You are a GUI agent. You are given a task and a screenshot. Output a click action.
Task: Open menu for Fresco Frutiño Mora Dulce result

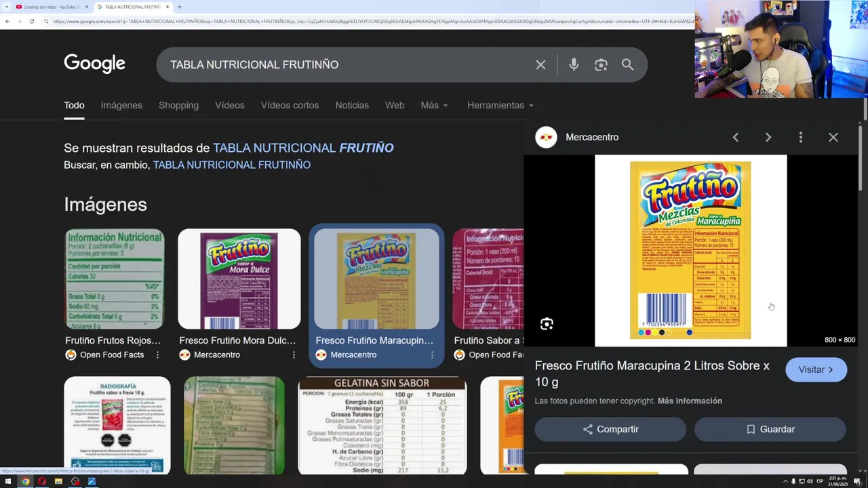pos(294,354)
